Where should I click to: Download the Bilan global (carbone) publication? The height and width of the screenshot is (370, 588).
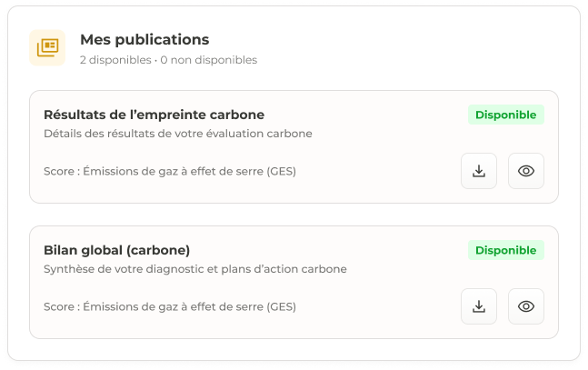(478, 306)
